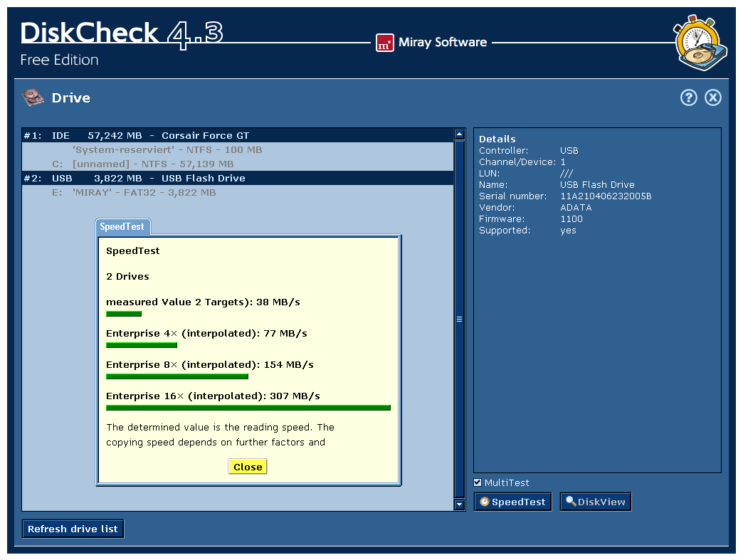
Task: Click the hard disk icon beside Drive
Action: tap(33, 97)
